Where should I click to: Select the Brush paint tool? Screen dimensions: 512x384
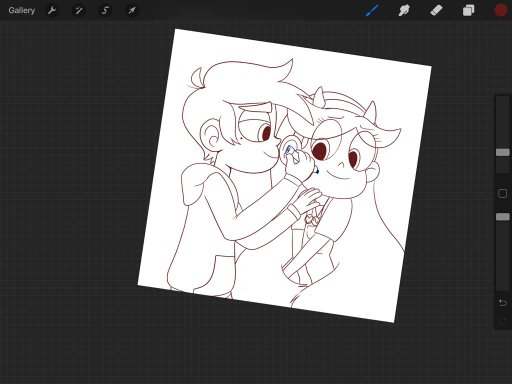coord(372,10)
